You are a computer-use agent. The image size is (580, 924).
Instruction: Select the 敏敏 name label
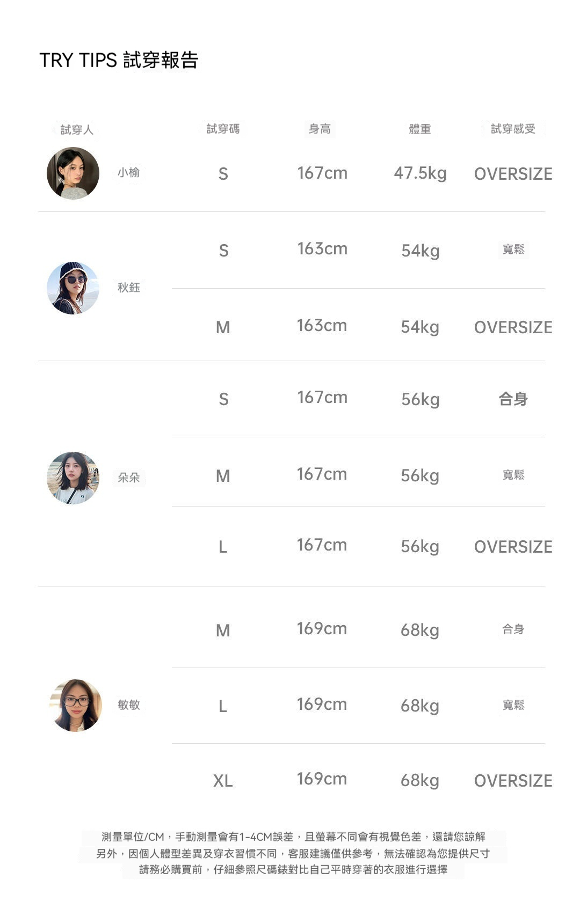pos(129,705)
